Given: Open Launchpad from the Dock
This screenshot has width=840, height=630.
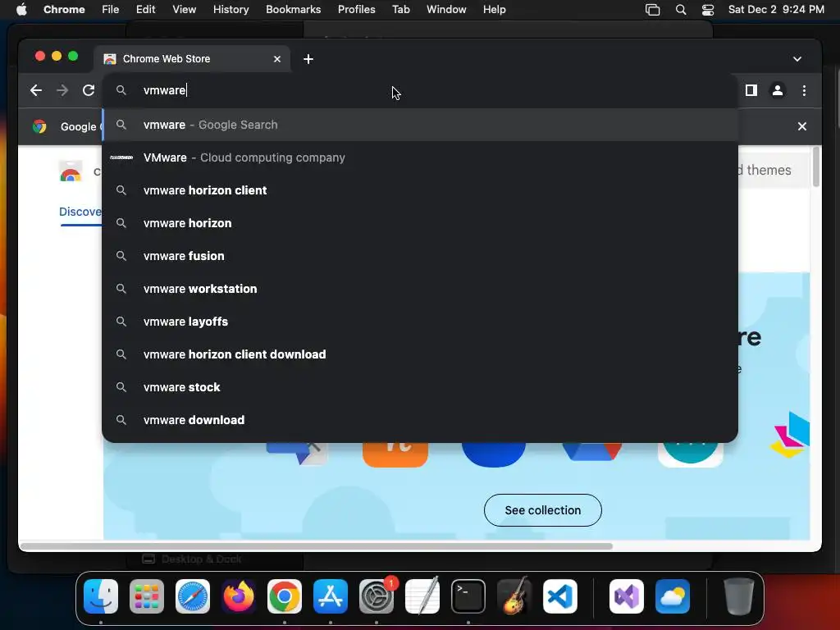Looking at the screenshot, I should coord(147,596).
